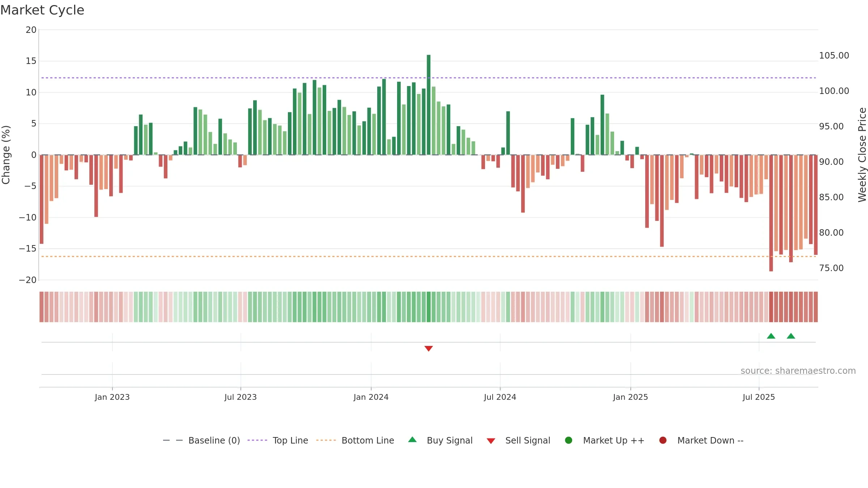Click the Market Cycle chart title
The width and height of the screenshot is (868, 488).
coord(42,10)
